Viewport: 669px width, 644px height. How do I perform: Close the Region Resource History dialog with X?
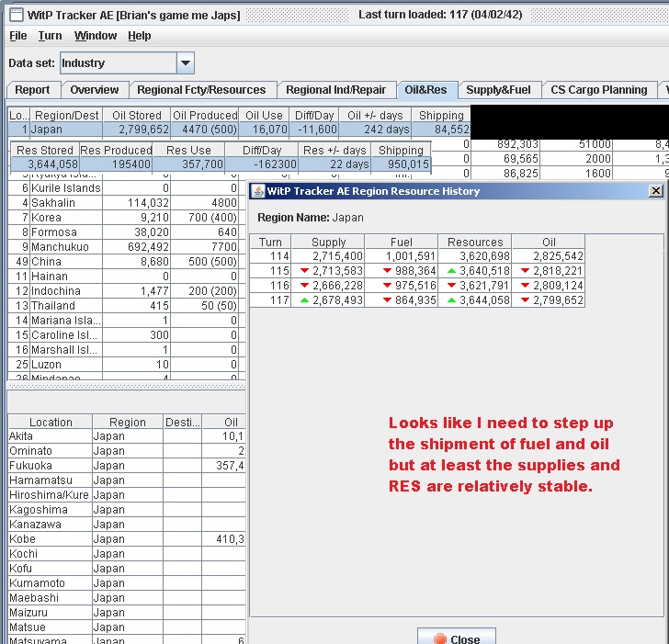pos(656,191)
